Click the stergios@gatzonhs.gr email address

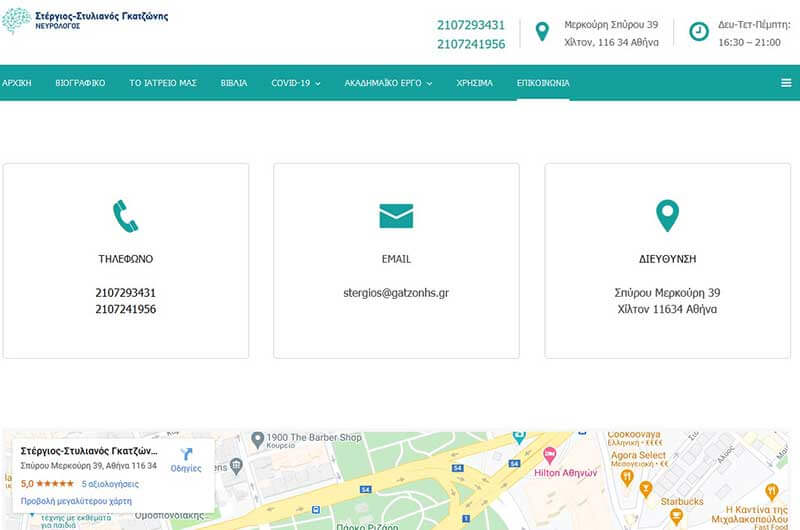396,293
